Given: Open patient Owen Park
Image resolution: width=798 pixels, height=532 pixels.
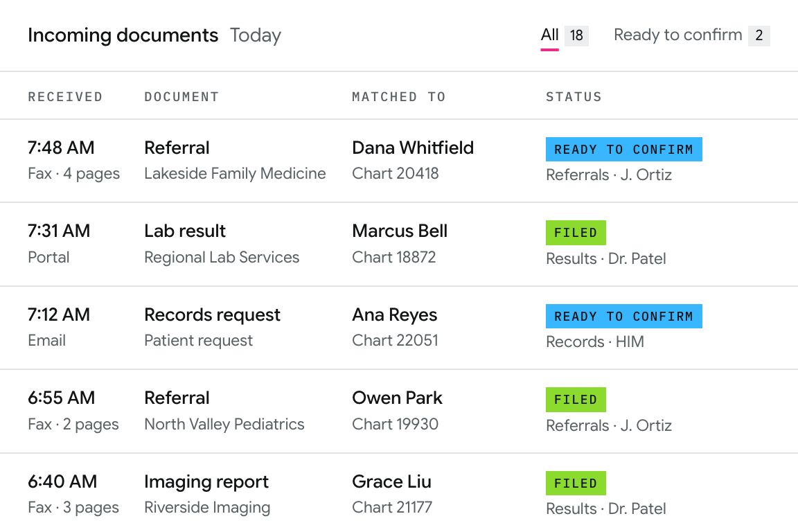Looking at the screenshot, I should pos(397,398).
